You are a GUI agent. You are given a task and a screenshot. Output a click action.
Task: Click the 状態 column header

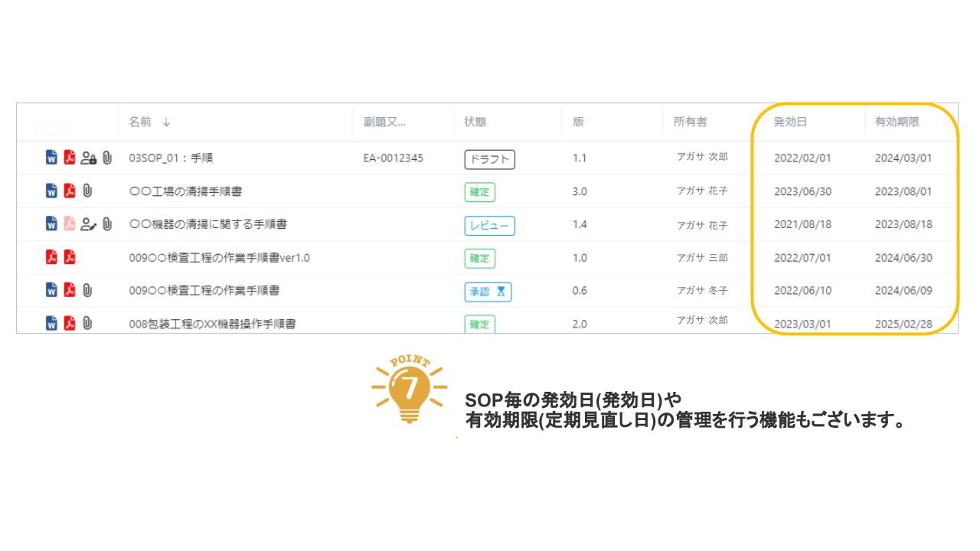click(x=475, y=122)
